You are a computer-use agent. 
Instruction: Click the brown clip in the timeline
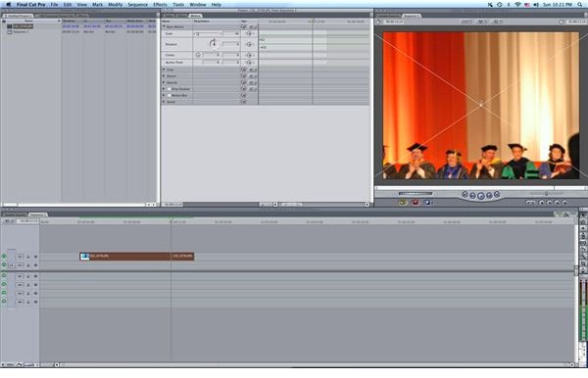coord(137,257)
